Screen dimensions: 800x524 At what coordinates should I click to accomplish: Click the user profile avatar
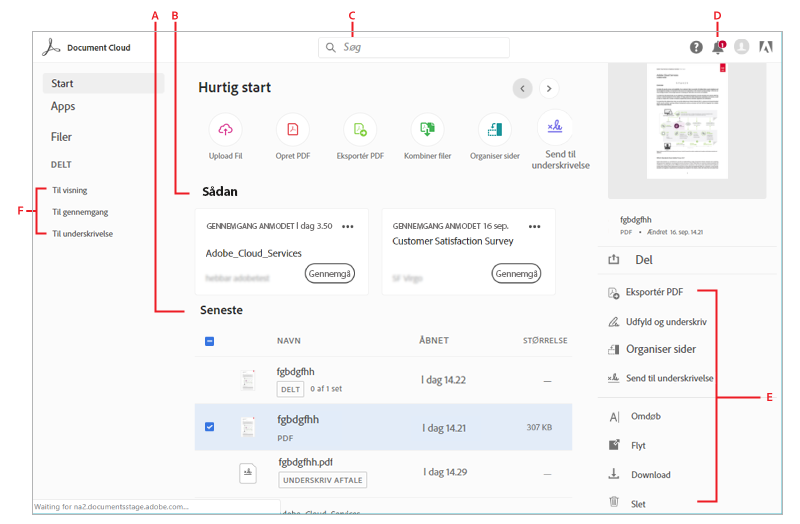point(741,47)
